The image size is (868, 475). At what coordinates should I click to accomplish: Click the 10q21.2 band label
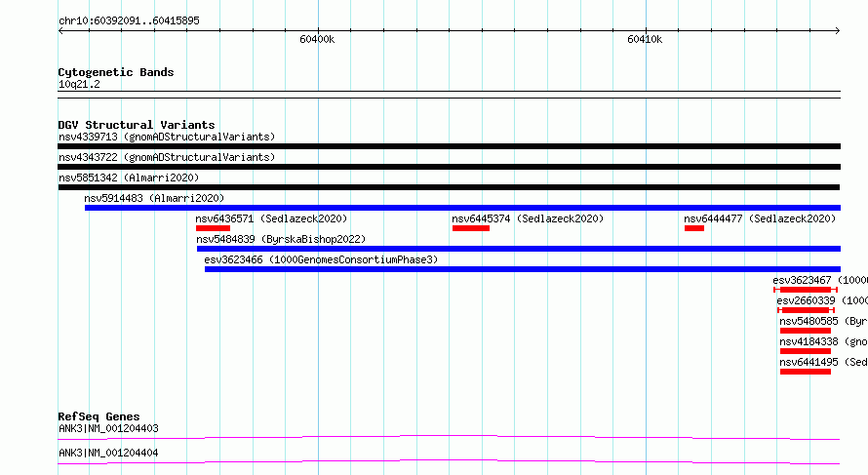(x=79, y=84)
